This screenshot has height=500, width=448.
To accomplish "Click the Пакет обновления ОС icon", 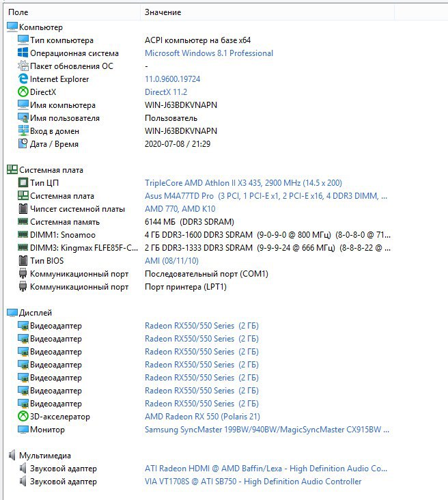I will [23, 66].
